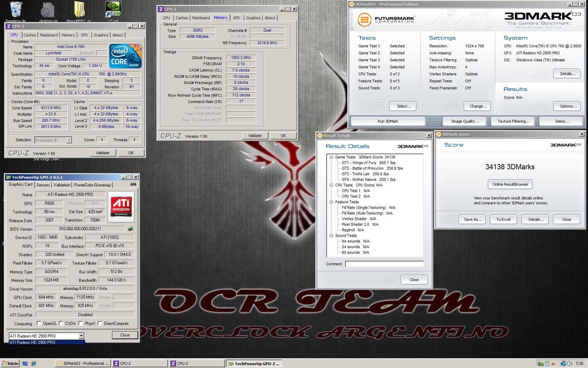588x368 pixels.
Task: Click the Show Desktop quick launch icon
Action: click(x=25, y=363)
